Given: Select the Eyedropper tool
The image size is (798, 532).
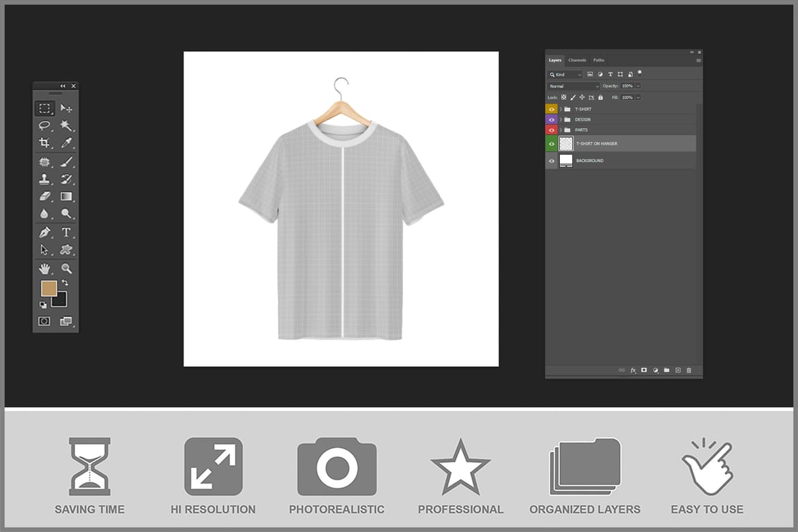Looking at the screenshot, I should (66, 143).
